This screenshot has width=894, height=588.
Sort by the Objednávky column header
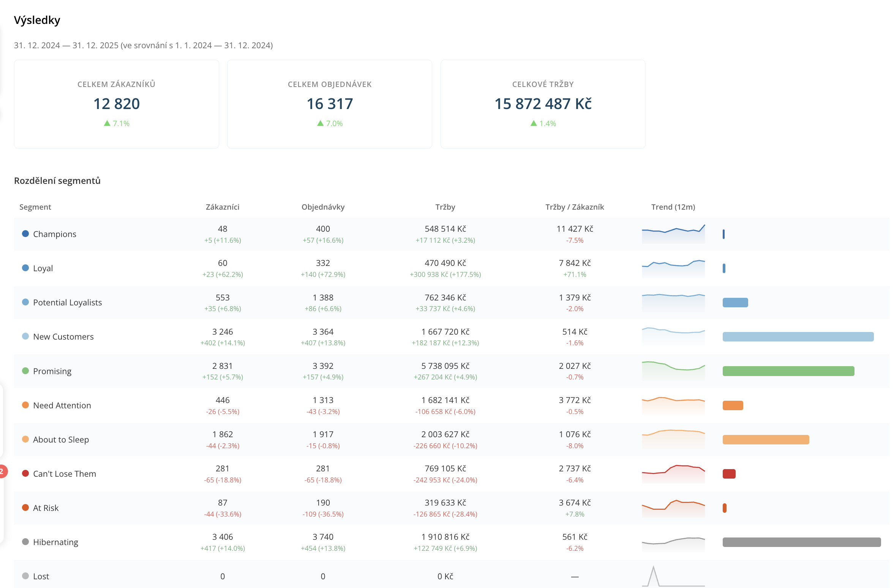tap(323, 207)
